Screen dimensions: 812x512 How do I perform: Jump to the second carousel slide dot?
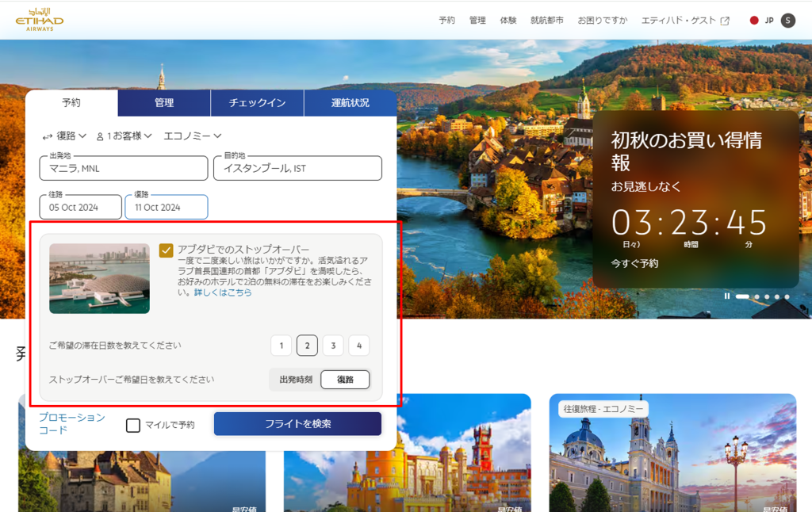coord(756,296)
